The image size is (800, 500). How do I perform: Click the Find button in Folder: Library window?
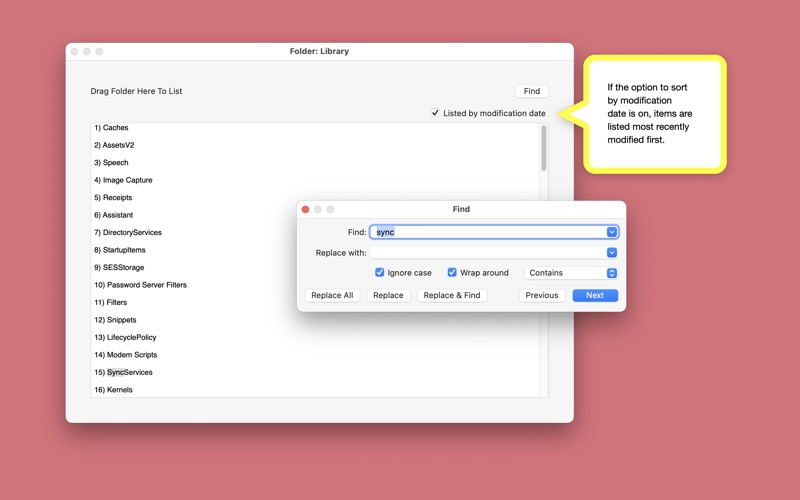532,91
